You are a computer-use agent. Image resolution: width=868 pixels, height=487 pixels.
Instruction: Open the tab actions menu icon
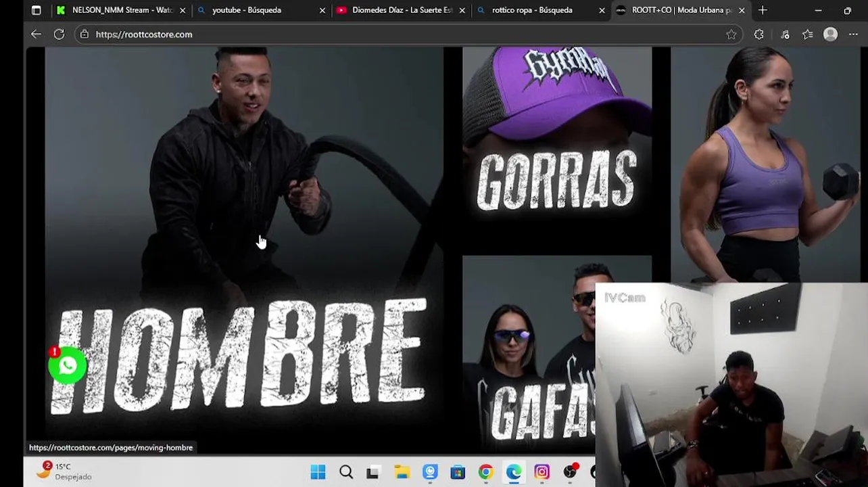37,10
